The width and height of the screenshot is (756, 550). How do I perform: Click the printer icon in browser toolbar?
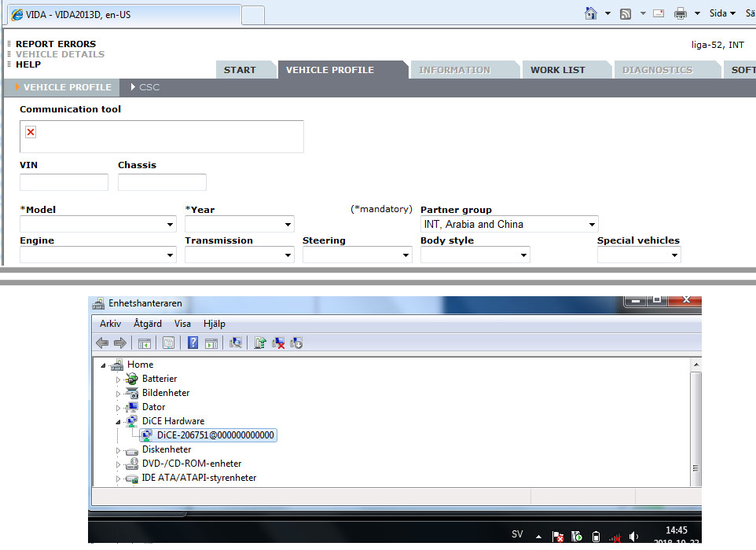point(681,13)
